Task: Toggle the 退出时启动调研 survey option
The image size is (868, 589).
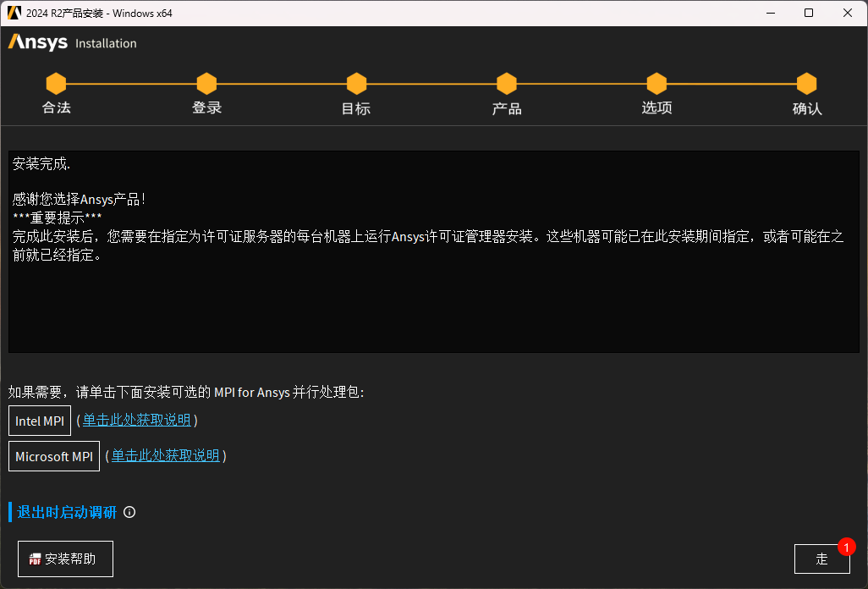Action: tap(67, 512)
